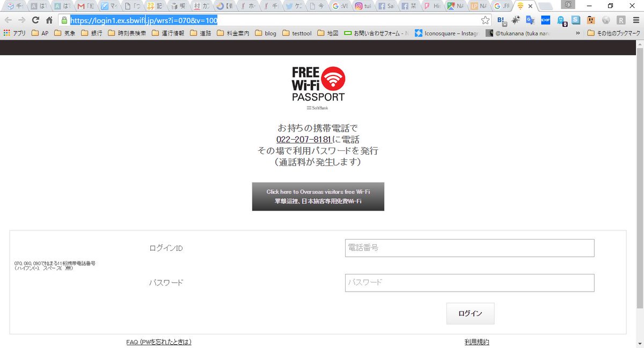This screenshot has height=348, width=644.
Task: Open the browser home page icon
Action: pyautogui.click(x=49, y=20)
